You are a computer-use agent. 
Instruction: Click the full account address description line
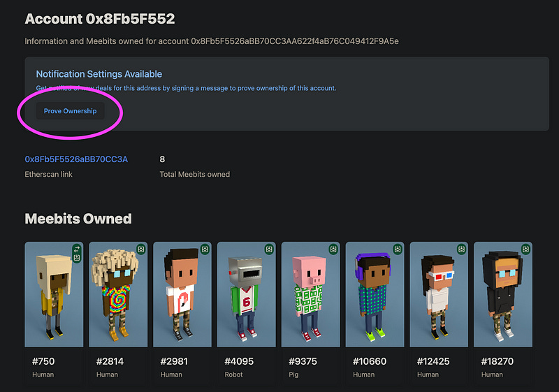[212, 41]
